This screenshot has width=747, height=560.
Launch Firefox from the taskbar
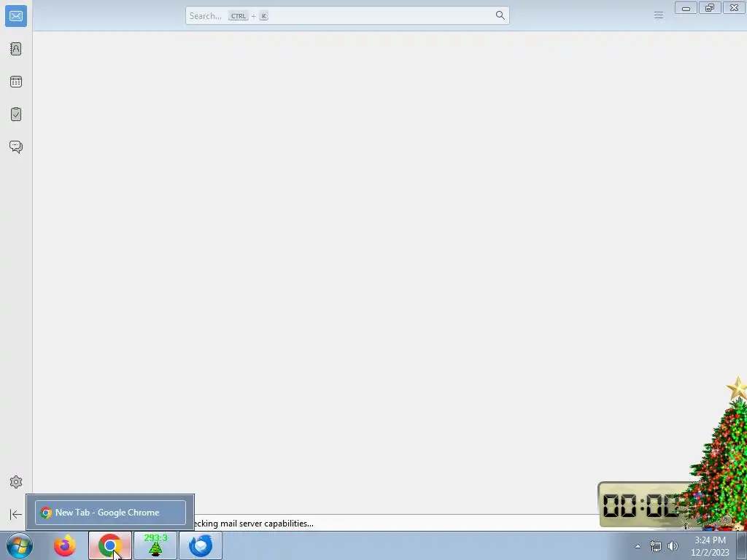tap(65, 545)
